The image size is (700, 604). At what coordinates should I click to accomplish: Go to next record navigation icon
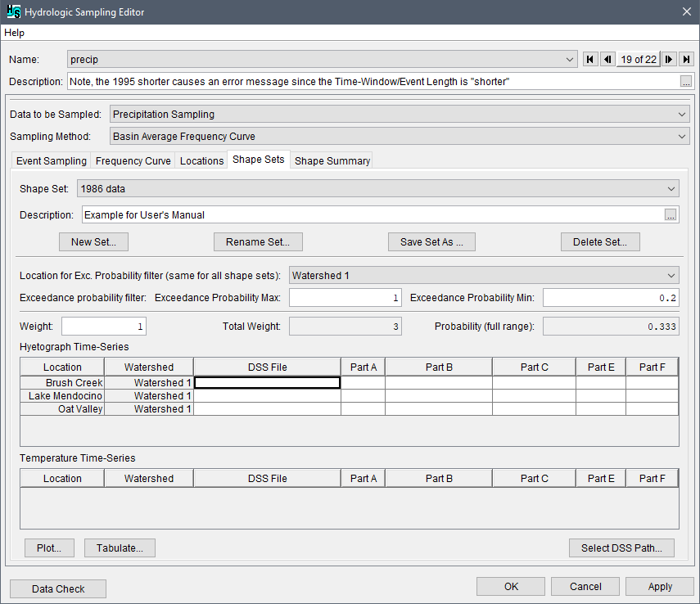pos(669,60)
